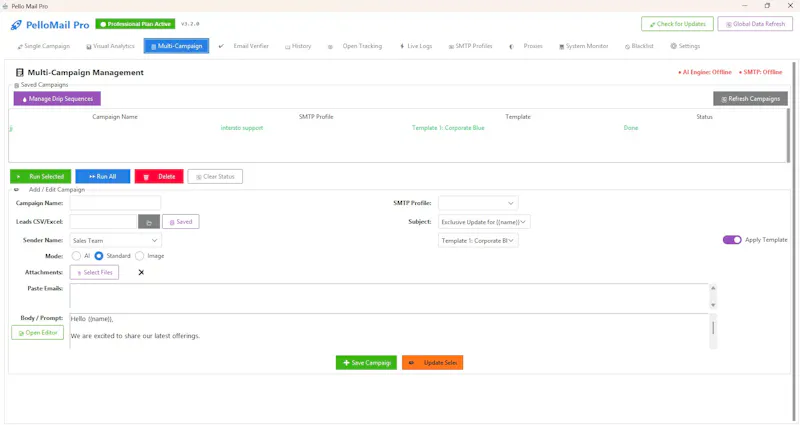The image size is (800, 425).
Task: Clear attachments with the X icon
Action: pos(141,272)
